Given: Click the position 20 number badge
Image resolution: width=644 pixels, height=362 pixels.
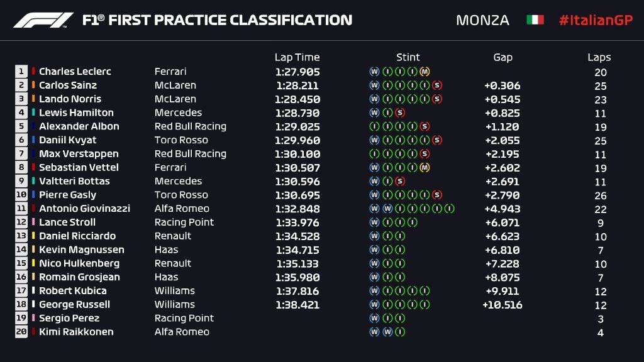Looking at the screenshot, I should point(21,332).
